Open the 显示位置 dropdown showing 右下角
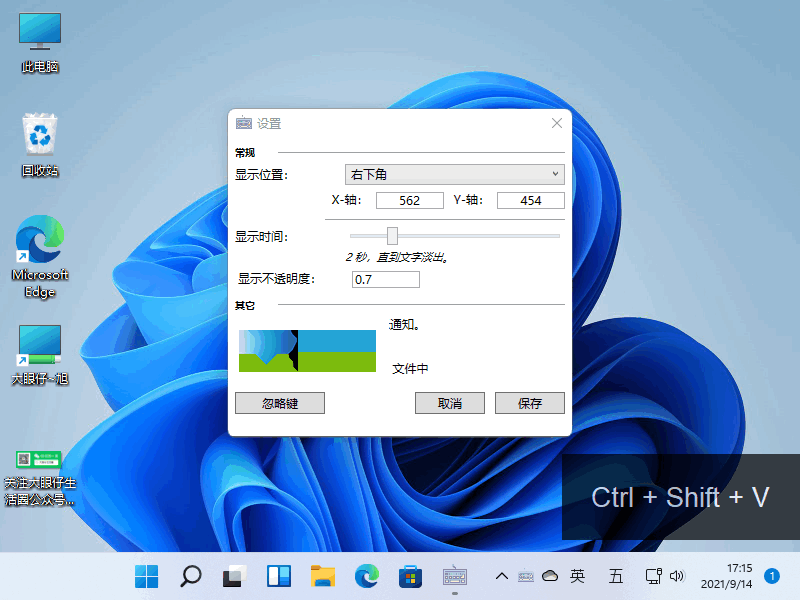This screenshot has height=600, width=800. click(x=454, y=175)
